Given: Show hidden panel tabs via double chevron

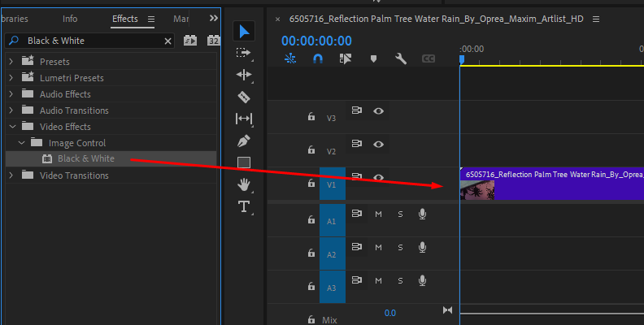Looking at the screenshot, I should (x=213, y=18).
